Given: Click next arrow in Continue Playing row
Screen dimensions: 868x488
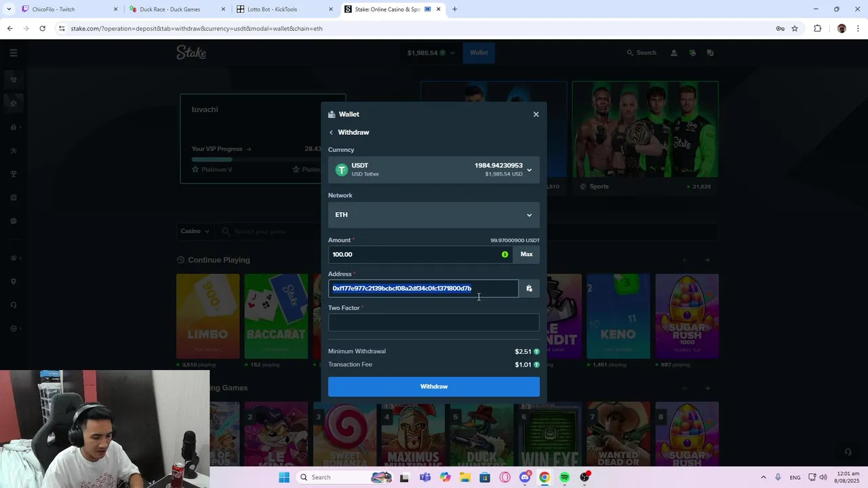Looking at the screenshot, I should 707,260.
